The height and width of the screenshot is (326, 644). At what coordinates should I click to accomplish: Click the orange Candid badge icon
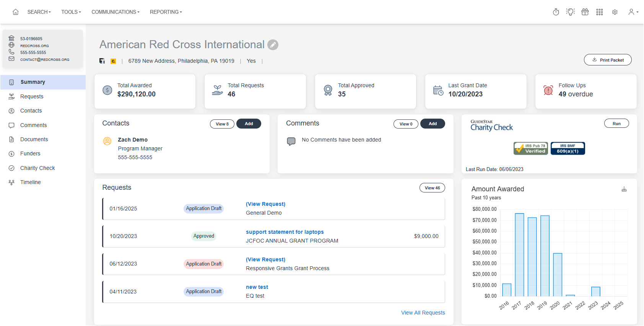113,61
